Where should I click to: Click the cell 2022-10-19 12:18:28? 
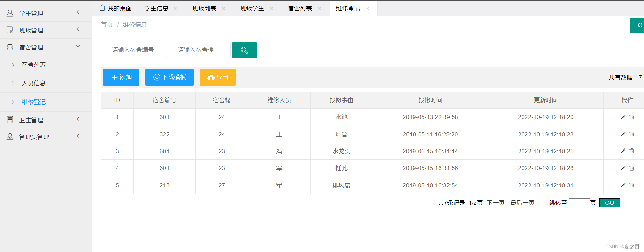546,168
